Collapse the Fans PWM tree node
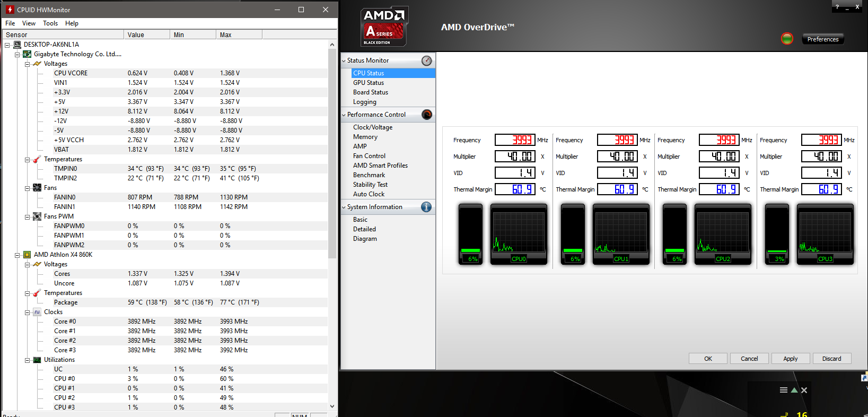 click(27, 216)
